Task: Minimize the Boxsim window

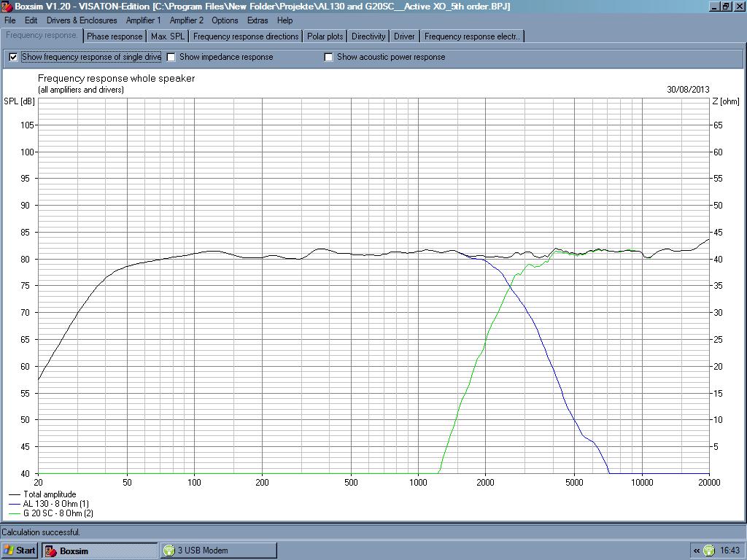Action: click(x=715, y=7)
